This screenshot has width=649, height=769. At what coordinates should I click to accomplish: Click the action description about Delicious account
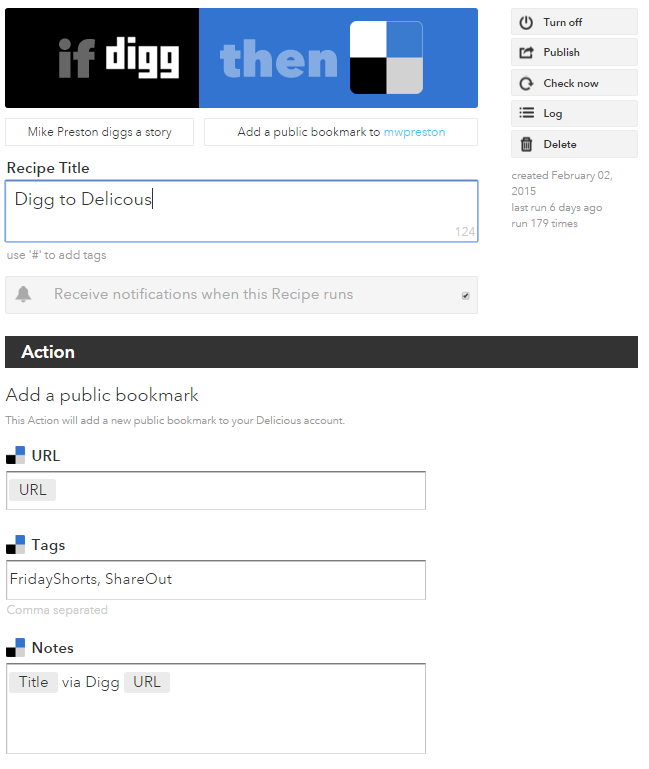(175, 421)
